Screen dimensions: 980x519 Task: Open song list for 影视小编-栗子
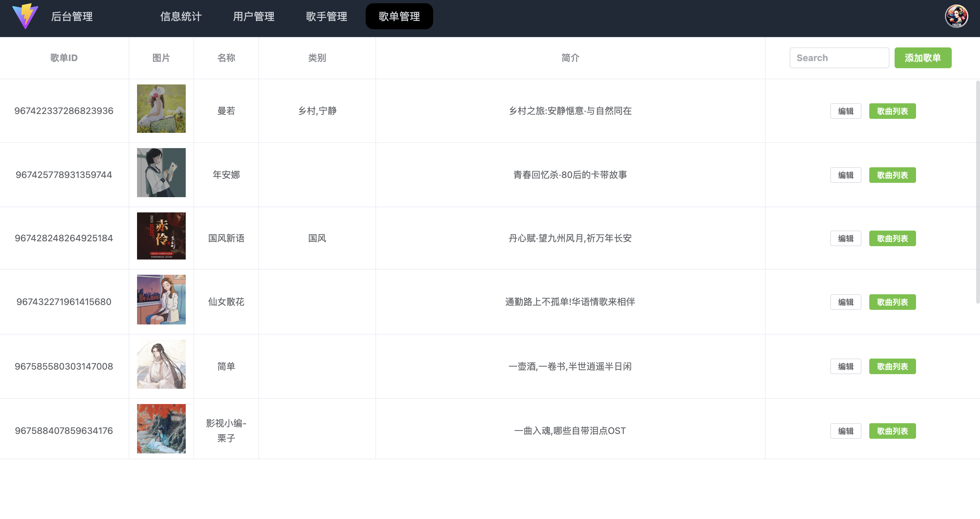893,431
